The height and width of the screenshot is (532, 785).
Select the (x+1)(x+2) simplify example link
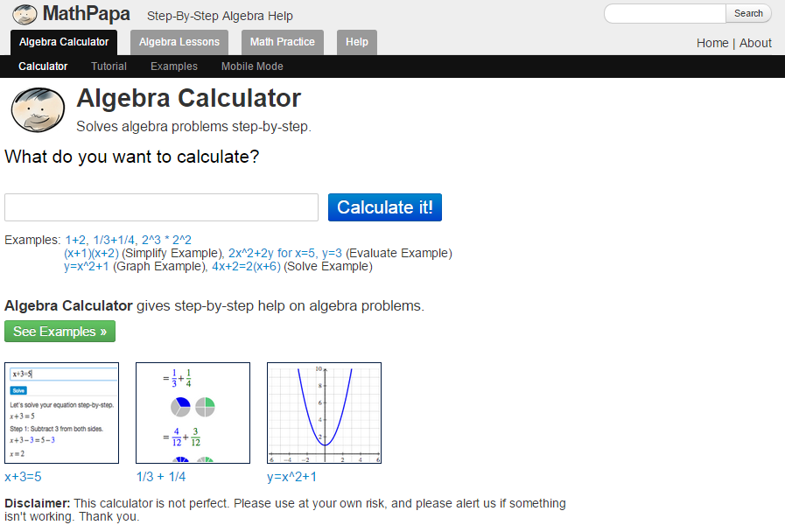[91, 253]
